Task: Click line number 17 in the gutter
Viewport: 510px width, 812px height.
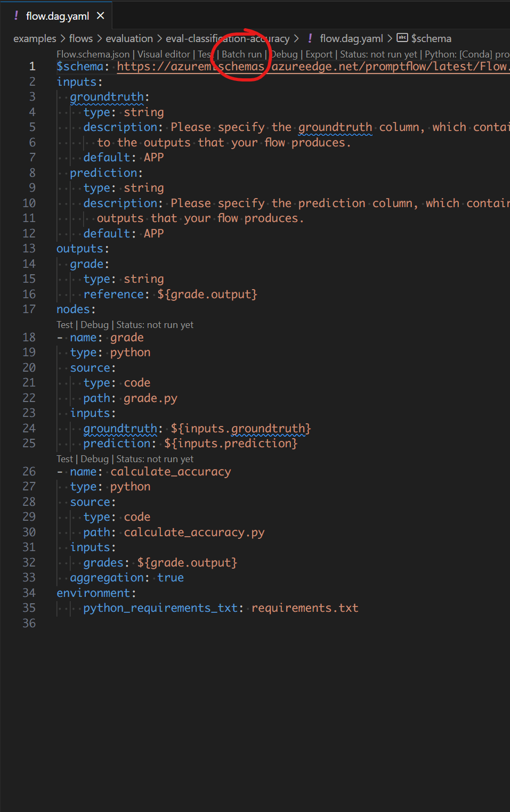Action: coord(29,309)
